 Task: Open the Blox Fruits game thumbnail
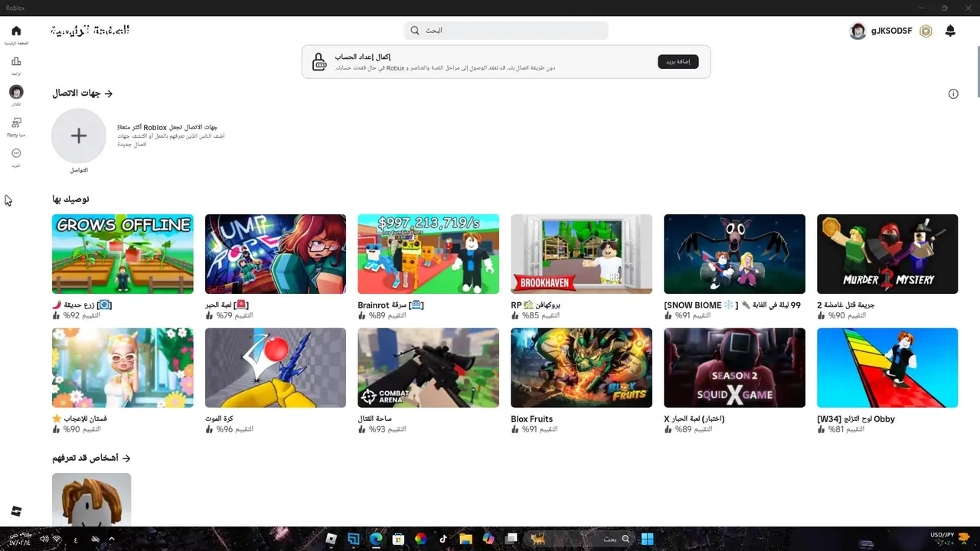(581, 368)
